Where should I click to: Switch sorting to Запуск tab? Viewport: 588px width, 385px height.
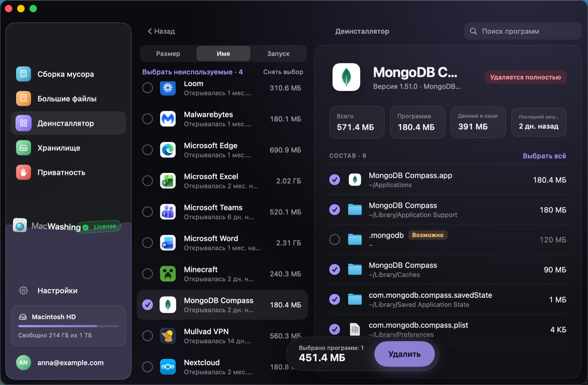[x=278, y=54]
